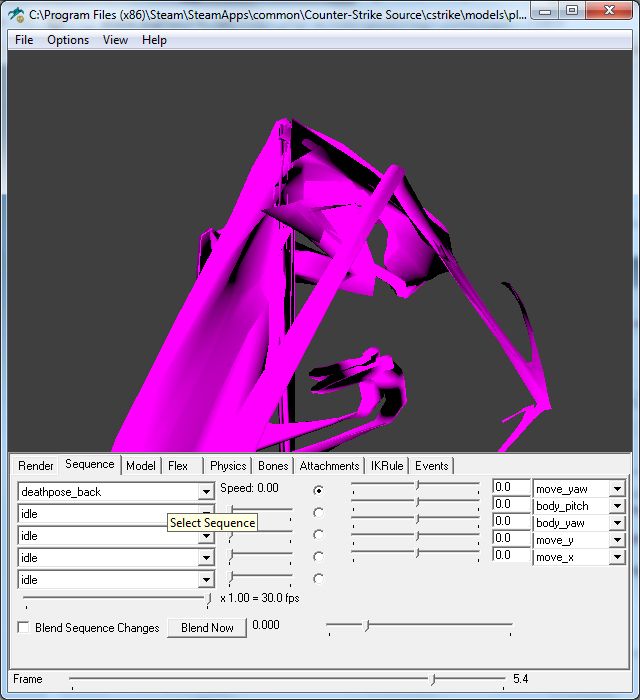Image resolution: width=640 pixels, height=700 pixels.
Task: Open the Help menu
Action: (x=154, y=40)
